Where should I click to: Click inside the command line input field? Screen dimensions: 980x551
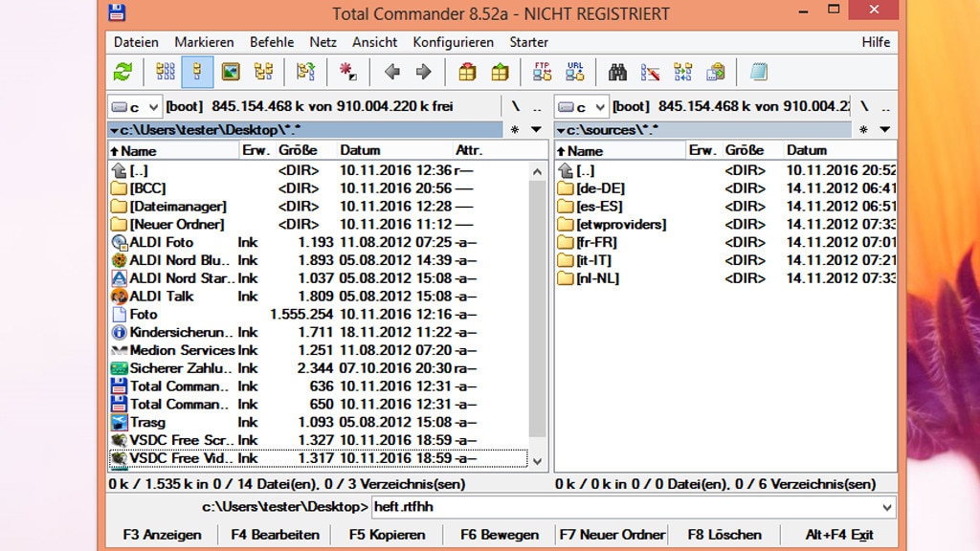pos(574,509)
